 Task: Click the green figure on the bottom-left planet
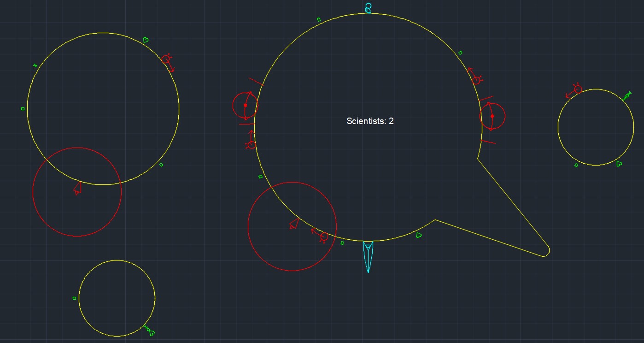pyautogui.click(x=148, y=329)
